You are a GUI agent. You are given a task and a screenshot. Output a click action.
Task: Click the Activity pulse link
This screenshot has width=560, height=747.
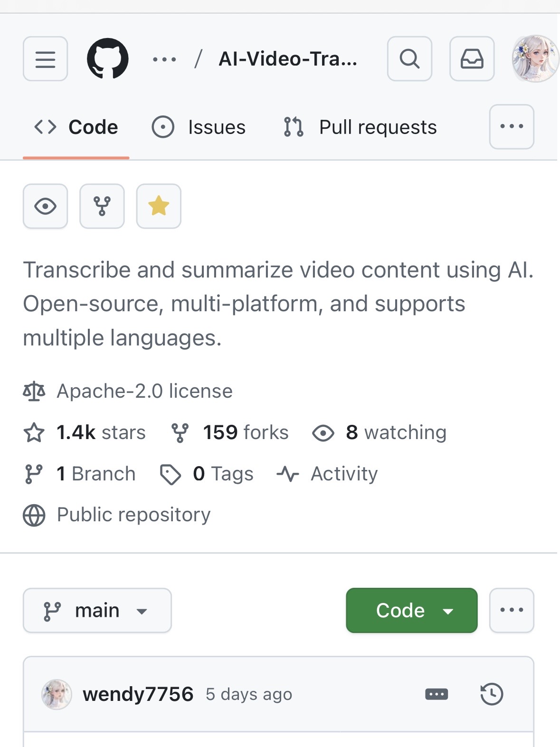pyautogui.click(x=328, y=474)
